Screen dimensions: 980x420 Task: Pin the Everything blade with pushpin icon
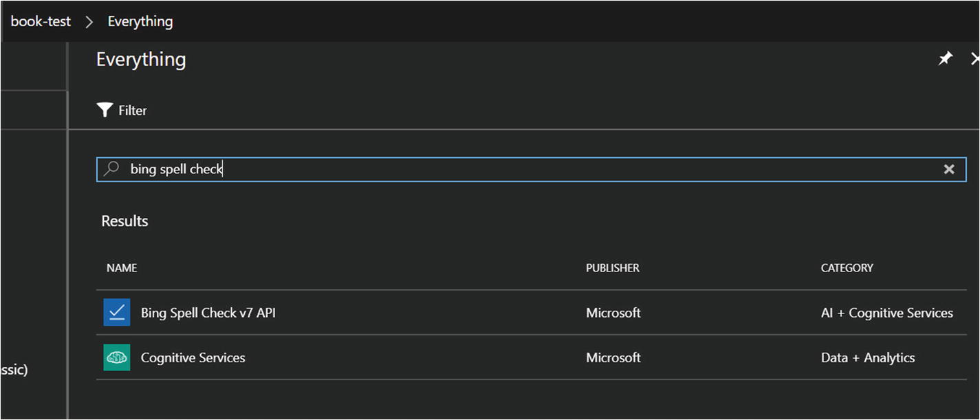946,59
